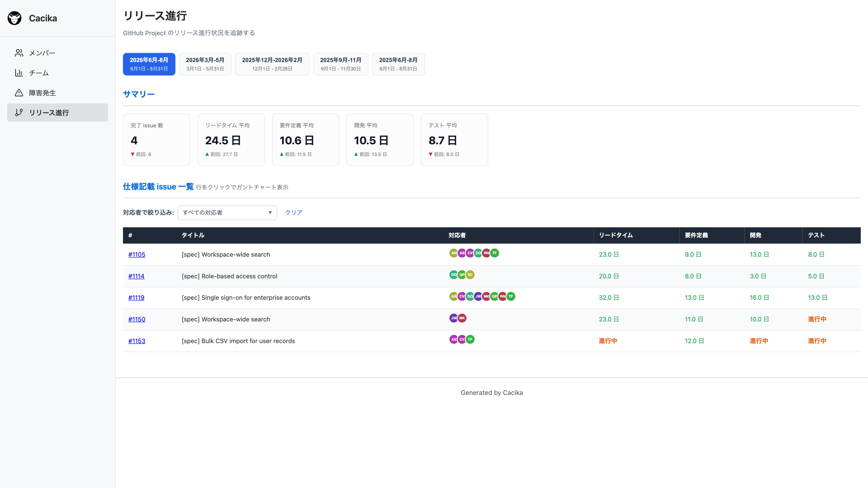Click the テスト 平均 summary card
Viewport: 868px width, 488px height.
point(454,139)
